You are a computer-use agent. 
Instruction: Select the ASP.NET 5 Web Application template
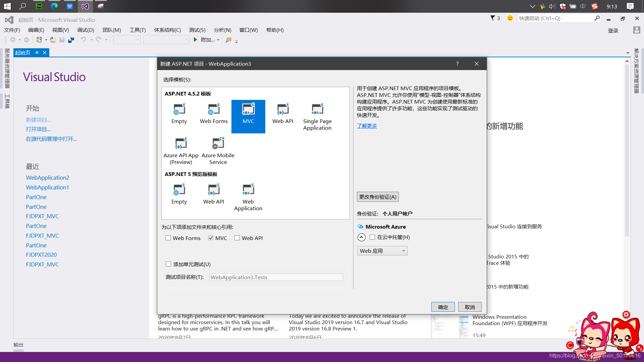coord(248,197)
